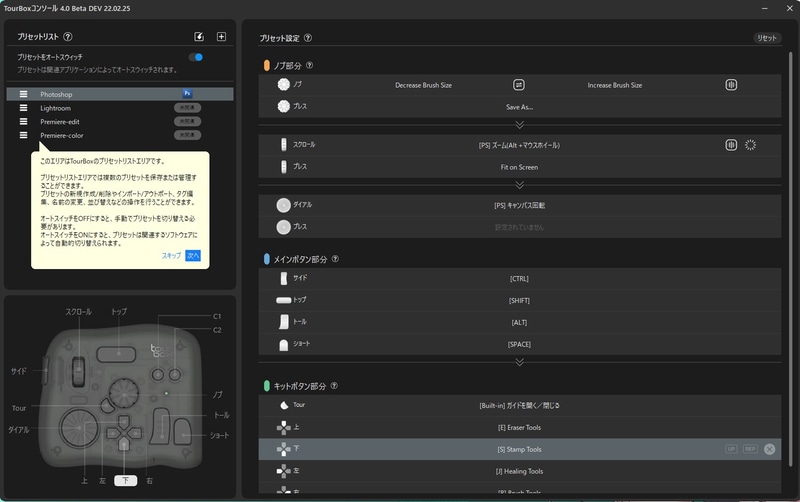The height and width of the screenshot is (502, 800).
Task: Click drag handle icon for Lightroom preset
Action: pyautogui.click(x=23, y=108)
